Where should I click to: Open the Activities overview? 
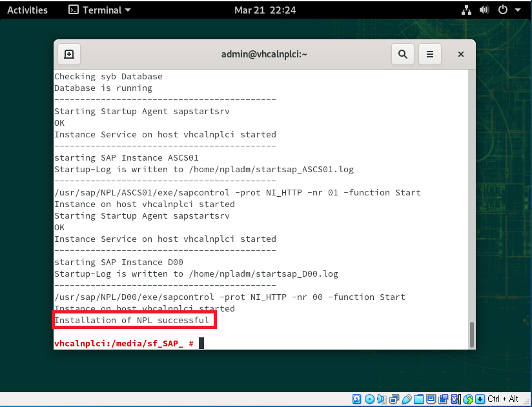27,10
